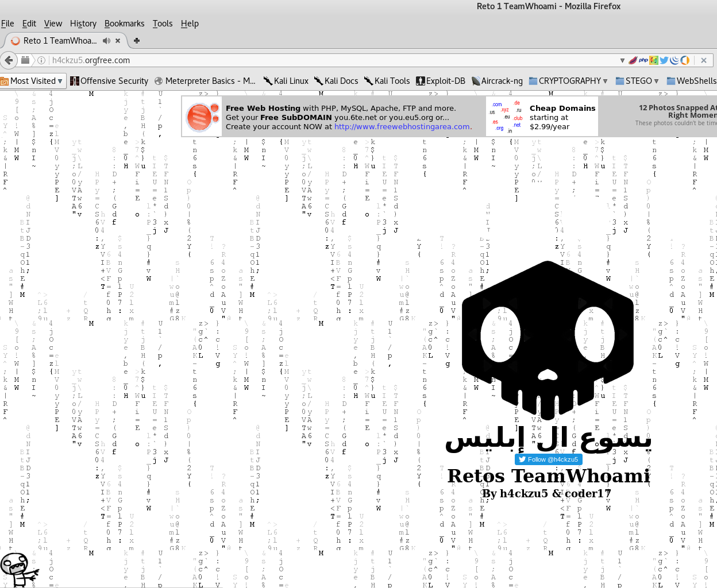Screen dimensions: 717x588
Task: Open the Exploit-DB bookmark
Action: pyautogui.click(x=441, y=81)
